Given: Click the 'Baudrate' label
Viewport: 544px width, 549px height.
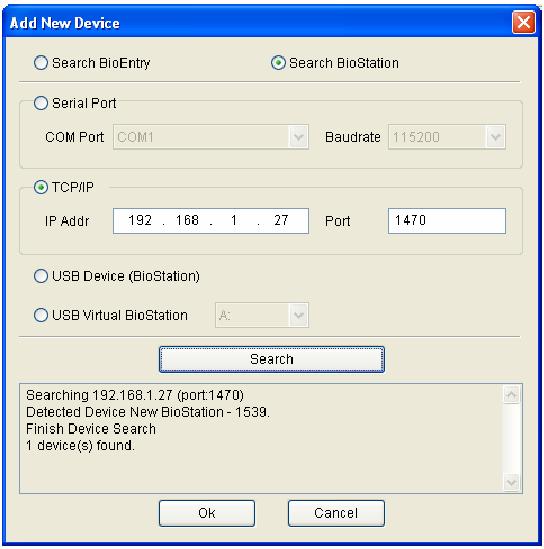Looking at the screenshot, I should pyautogui.click(x=353, y=137).
